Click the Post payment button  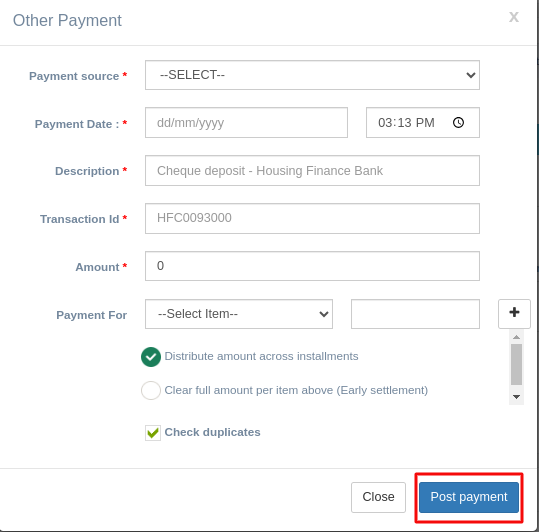point(469,497)
